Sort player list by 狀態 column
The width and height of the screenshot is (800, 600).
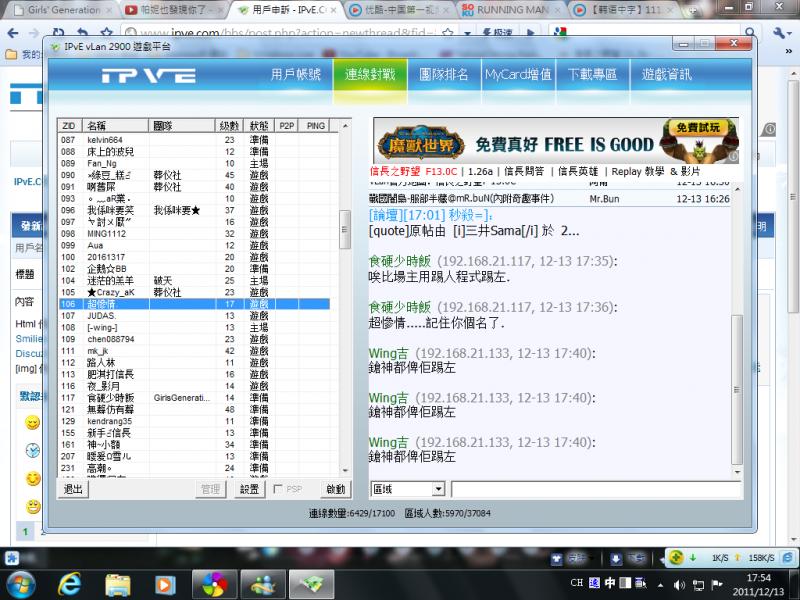point(259,126)
